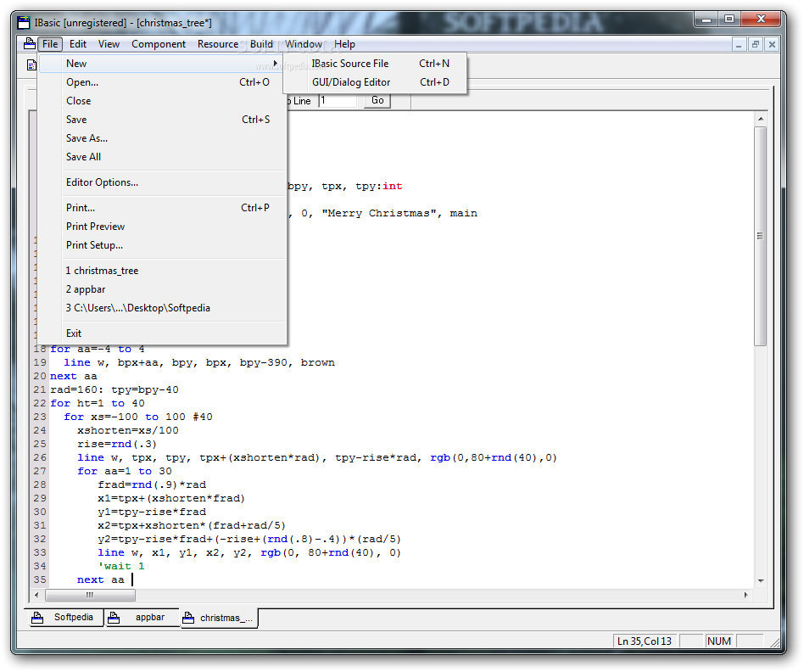Click the horizontal scrollbar right arrow
Screen dimensions: 804x672
pos(745,595)
